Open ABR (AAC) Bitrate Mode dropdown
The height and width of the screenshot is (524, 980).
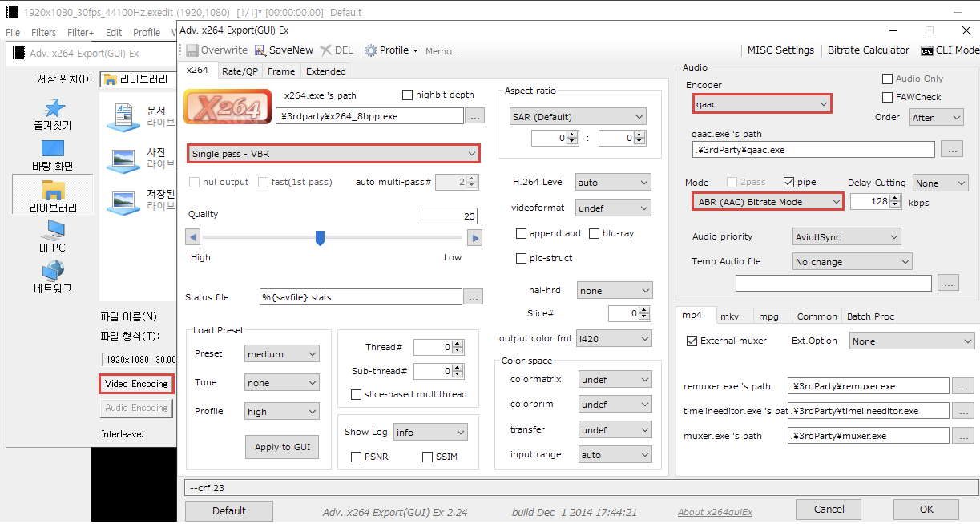point(768,202)
